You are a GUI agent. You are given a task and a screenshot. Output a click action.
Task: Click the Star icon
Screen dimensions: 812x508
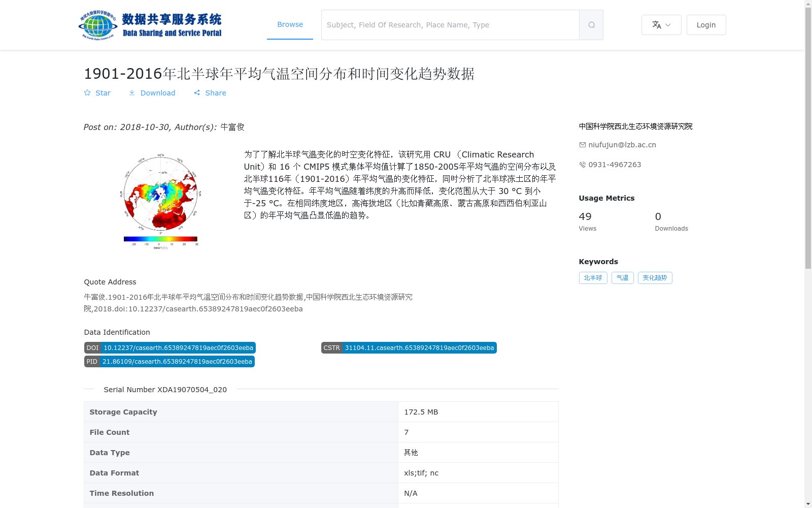click(x=87, y=93)
